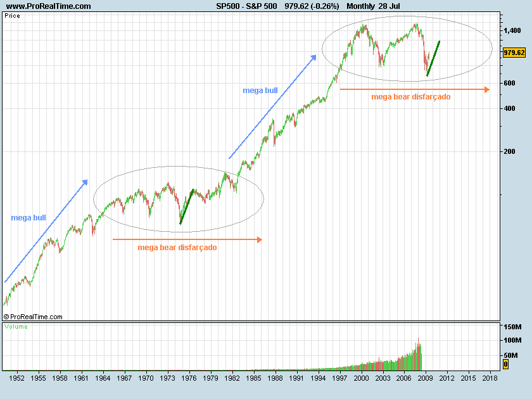Click the 1967 date axis label
Image resolution: width=532 pixels, height=399 pixels.
pos(124,378)
